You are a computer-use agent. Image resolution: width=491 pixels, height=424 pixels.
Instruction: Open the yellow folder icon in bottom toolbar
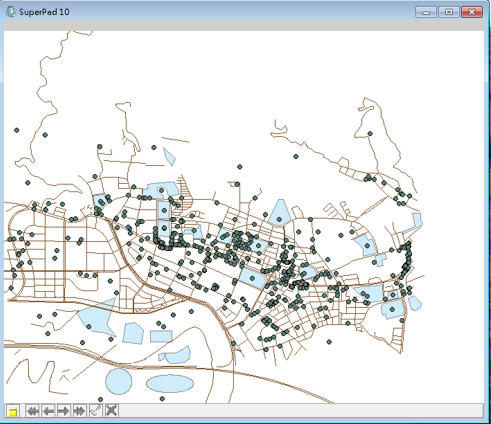(x=13, y=411)
